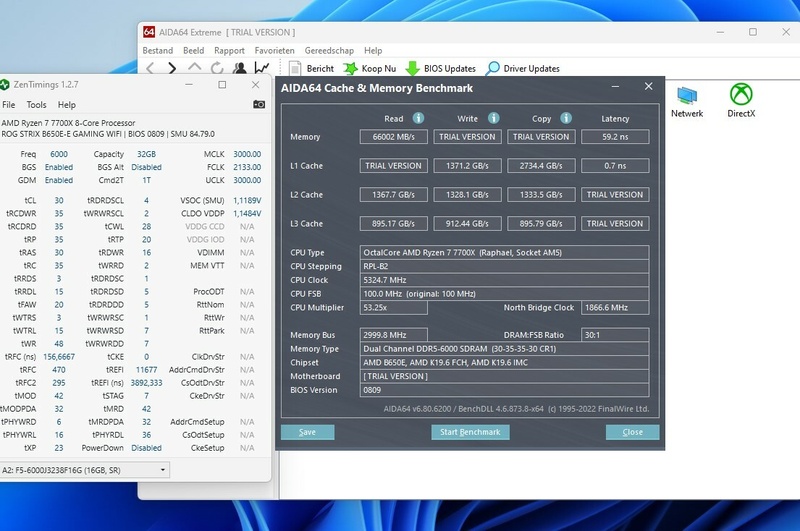Click the L1 Cache Copy 2734.4 GB/s field
Image resolution: width=800 pixels, height=531 pixels.
click(541, 166)
